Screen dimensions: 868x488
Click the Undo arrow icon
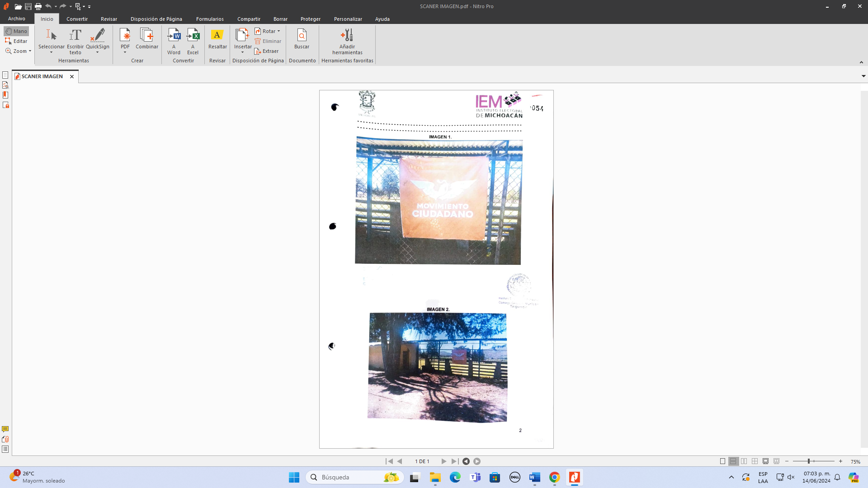48,6
